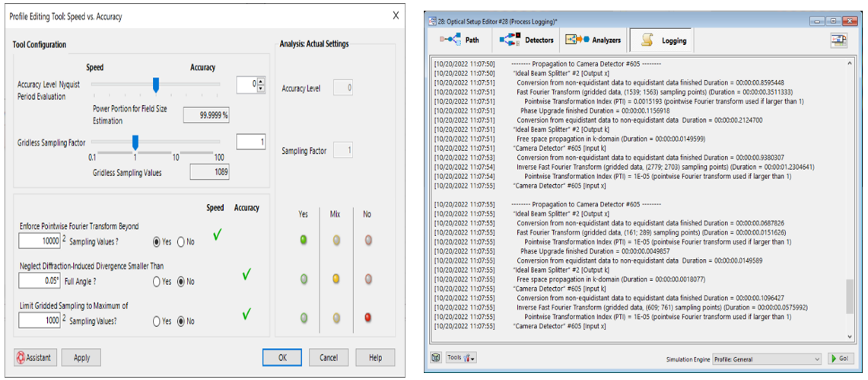The width and height of the screenshot is (868, 380).
Task: Open the Tools dropdown menu
Action: 461,358
